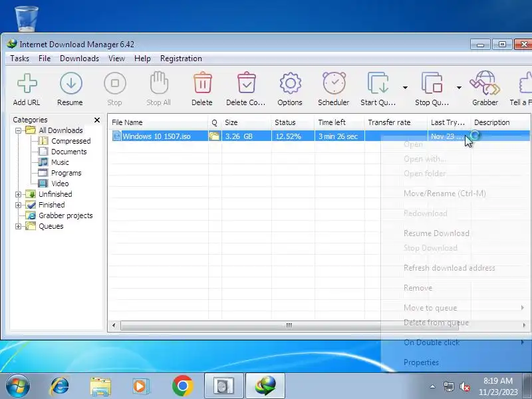Sort by Transfer rate column header
This screenshot has height=399, width=532.
[x=396, y=122]
